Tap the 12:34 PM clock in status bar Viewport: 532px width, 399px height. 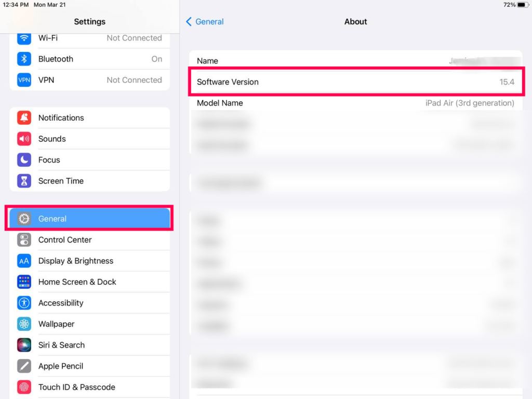(16, 5)
